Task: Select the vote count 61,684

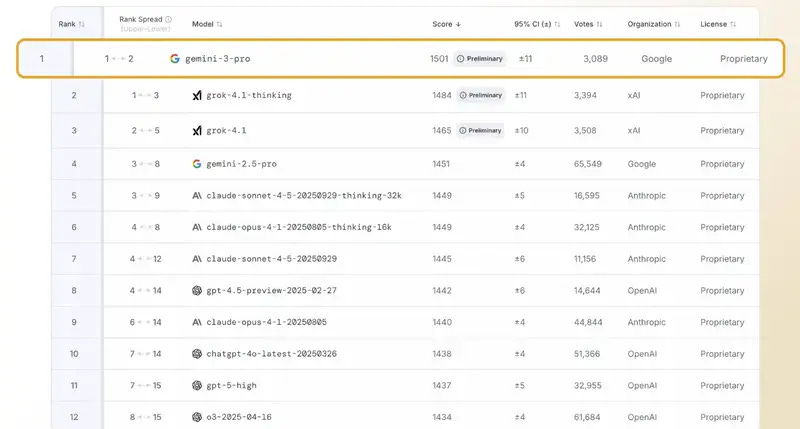Action: [x=587, y=417]
